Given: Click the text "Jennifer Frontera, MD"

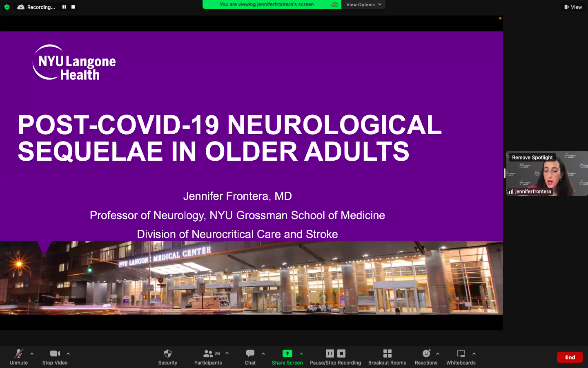Looking at the screenshot, I should pyautogui.click(x=238, y=196).
